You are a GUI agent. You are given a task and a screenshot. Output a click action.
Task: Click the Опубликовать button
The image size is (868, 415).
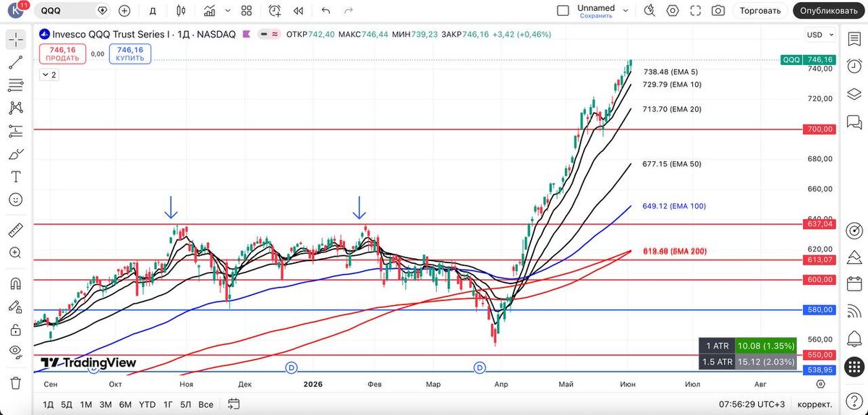click(x=829, y=11)
